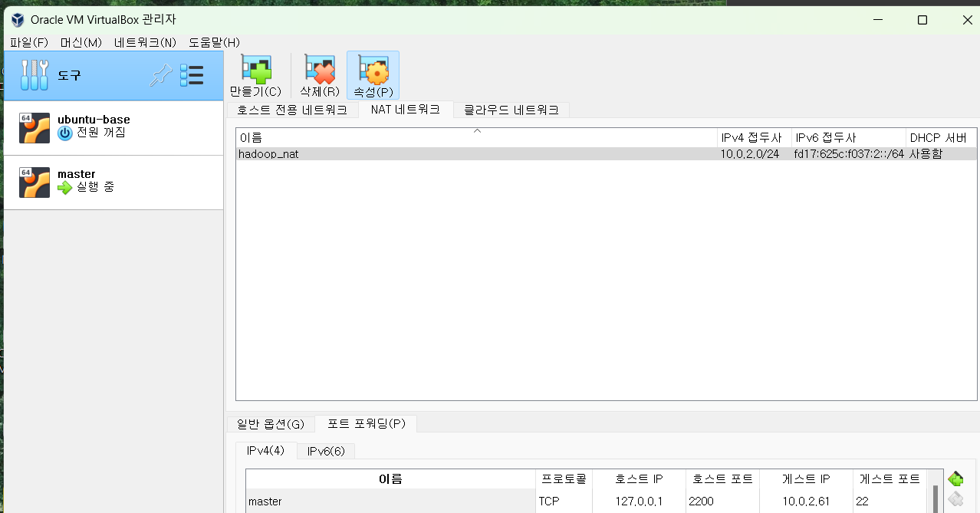The height and width of the screenshot is (513, 980).
Task: Click the 프로토콜 column header
Action: click(x=564, y=479)
